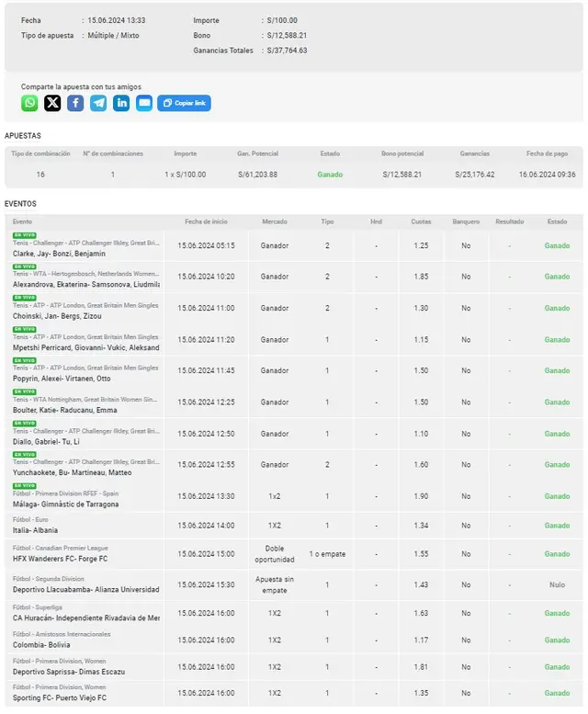Viewport: 588px width, 714px height.
Task: Share the bet by email icon
Action: 144,103
